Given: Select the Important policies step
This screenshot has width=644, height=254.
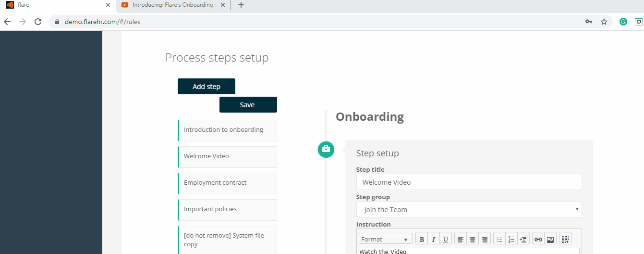Looking at the screenshot, I should tap(227, 210).
